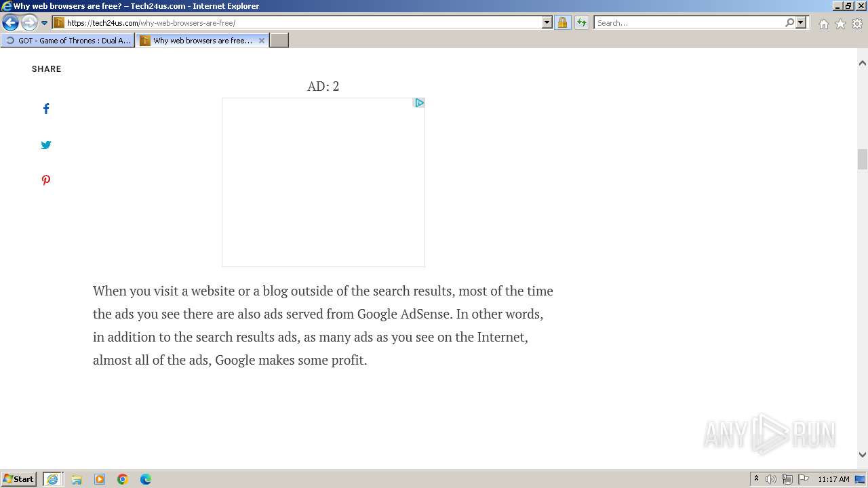This screenshot has width=868, height=488.
Task: Click the Show desktop tray button
Action: point(861,479)
